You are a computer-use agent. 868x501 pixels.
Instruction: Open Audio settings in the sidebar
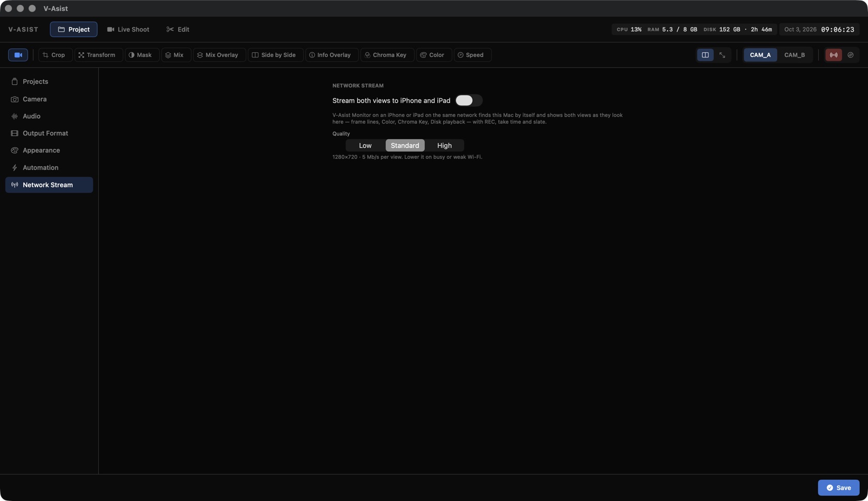tap(49, 116)
